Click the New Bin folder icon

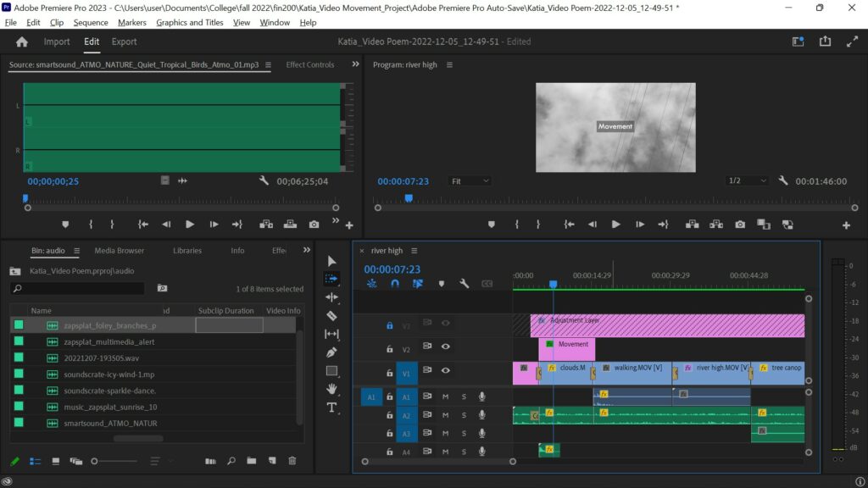(251, 461)
